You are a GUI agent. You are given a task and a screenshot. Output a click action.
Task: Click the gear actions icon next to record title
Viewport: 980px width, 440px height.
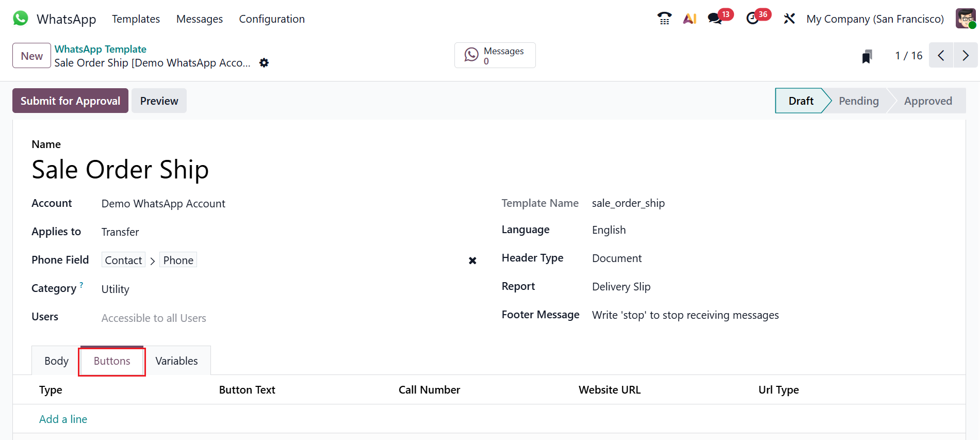264,63
